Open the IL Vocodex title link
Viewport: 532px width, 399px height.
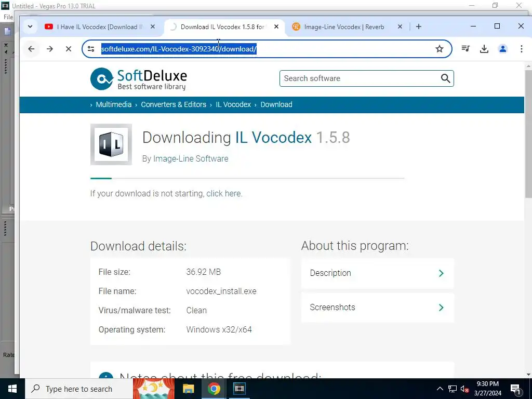(273, 137)
